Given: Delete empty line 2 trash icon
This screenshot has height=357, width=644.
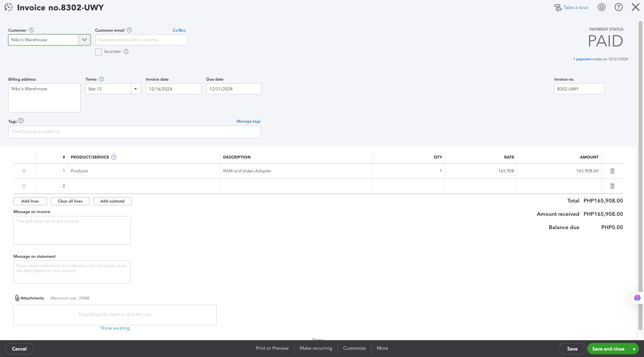Looking at the screenshot, I should click(x=612, y=186).
